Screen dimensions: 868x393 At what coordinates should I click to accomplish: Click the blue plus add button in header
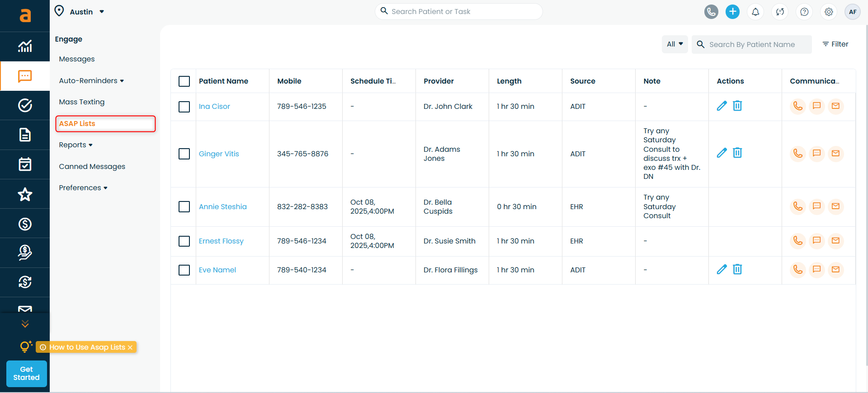click(x=732, y=12)
